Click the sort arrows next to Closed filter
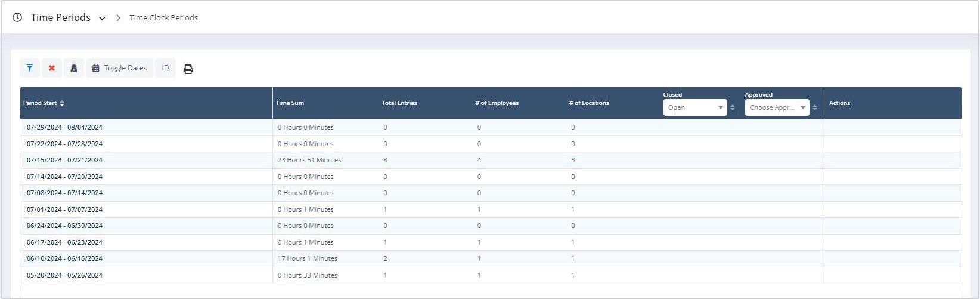This screenshot has width=980, height=299. tap(733, 107)
